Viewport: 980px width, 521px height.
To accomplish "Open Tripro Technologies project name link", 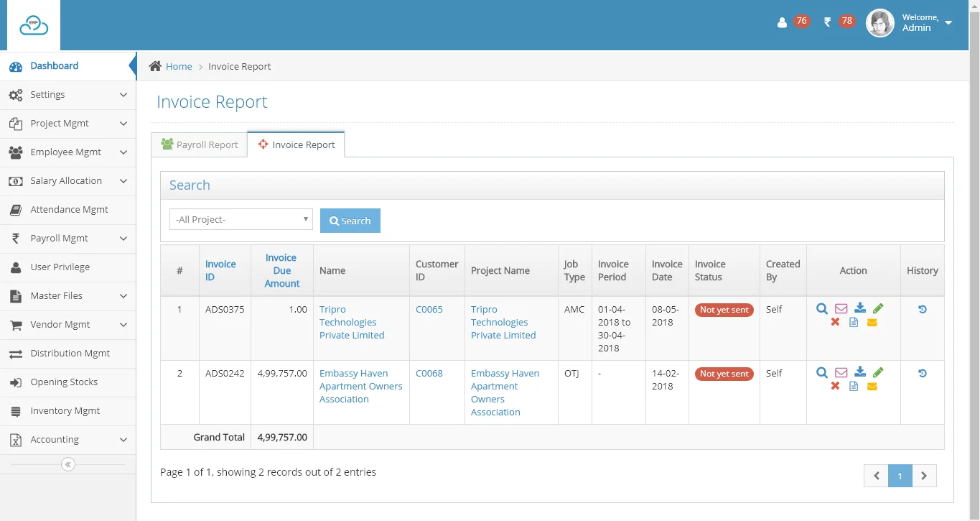I will (x=503, y=322).
